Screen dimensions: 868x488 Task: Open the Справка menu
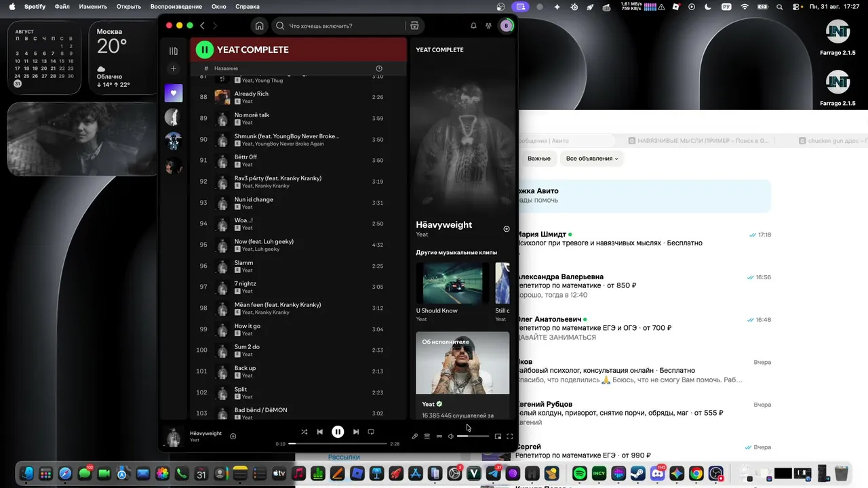coord(248,7)
